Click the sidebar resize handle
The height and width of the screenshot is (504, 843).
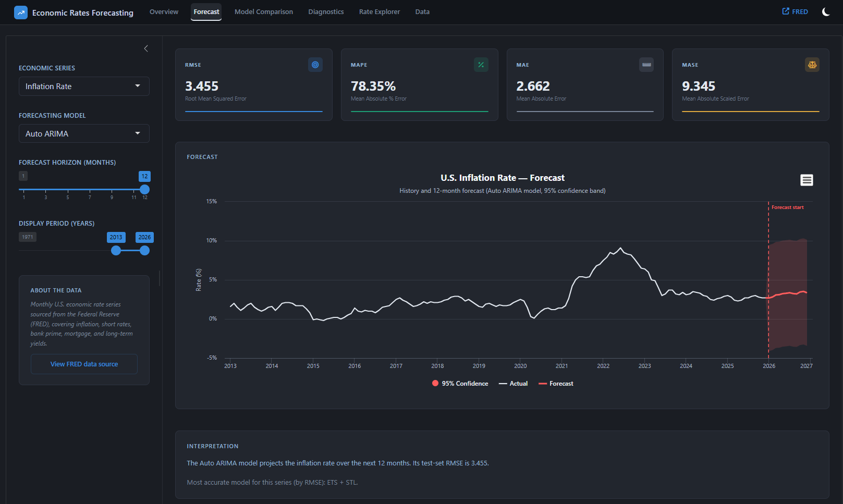coord(160,278)
